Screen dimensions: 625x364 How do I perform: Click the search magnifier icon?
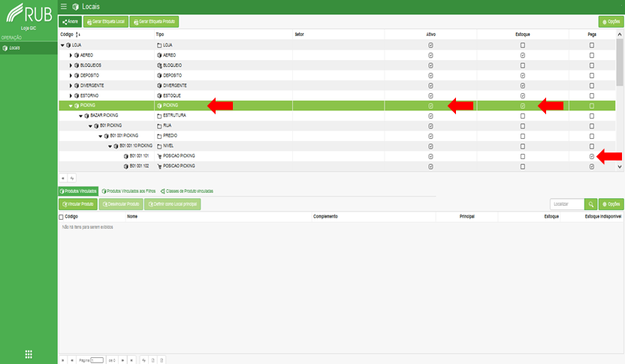tap(590, 204)
